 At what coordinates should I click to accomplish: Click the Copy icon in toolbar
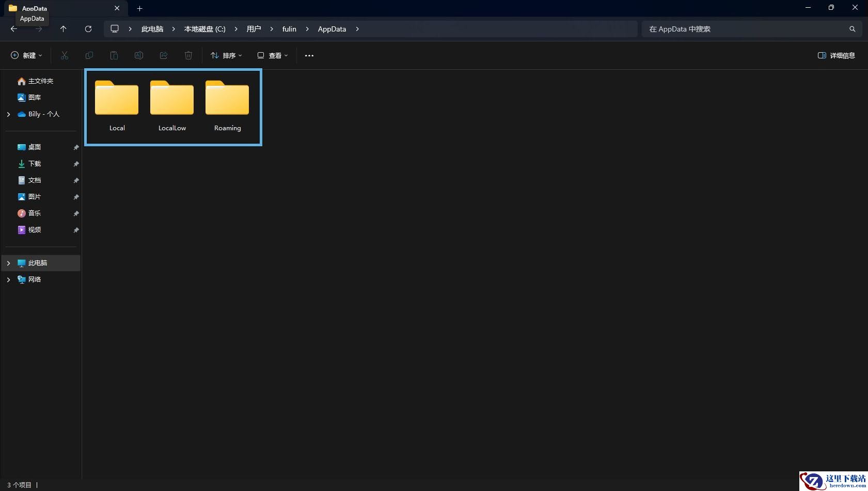(89, 55)
